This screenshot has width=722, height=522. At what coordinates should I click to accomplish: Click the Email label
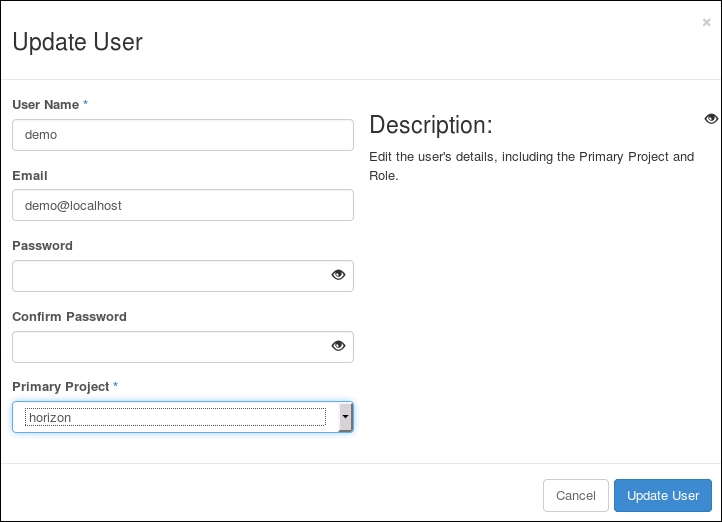[x=30, y=175]
